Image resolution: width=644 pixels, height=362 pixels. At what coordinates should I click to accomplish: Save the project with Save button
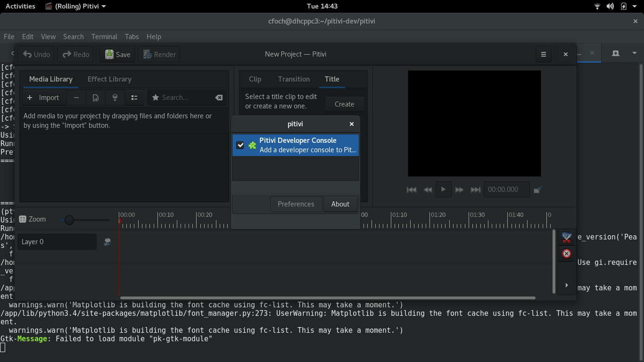tap(117, 54)
